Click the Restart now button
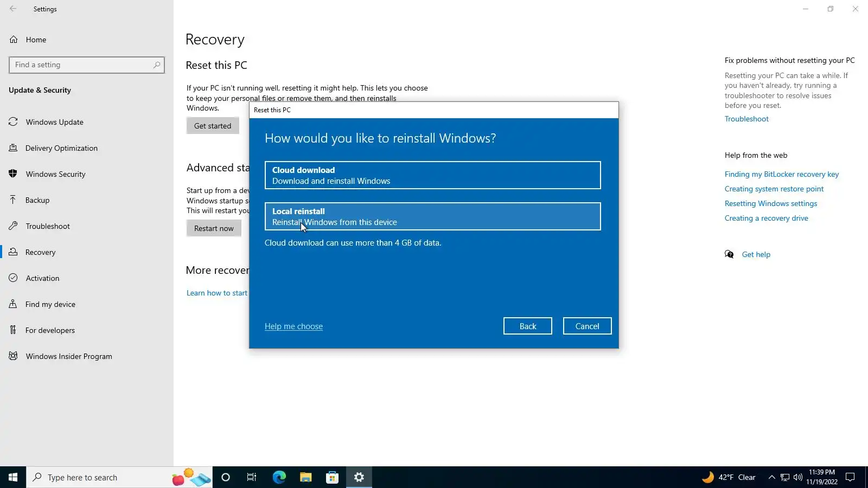Screen dimensions: 868x488 click(214, 228)
